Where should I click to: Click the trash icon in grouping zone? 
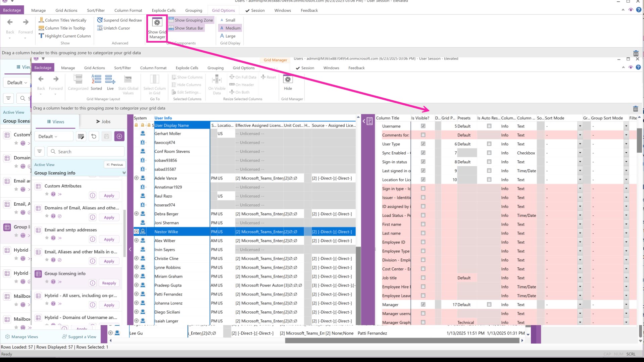point(635,109)
